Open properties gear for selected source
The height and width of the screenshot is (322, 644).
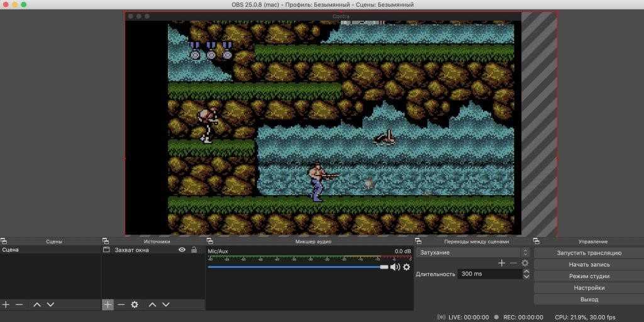134,304
